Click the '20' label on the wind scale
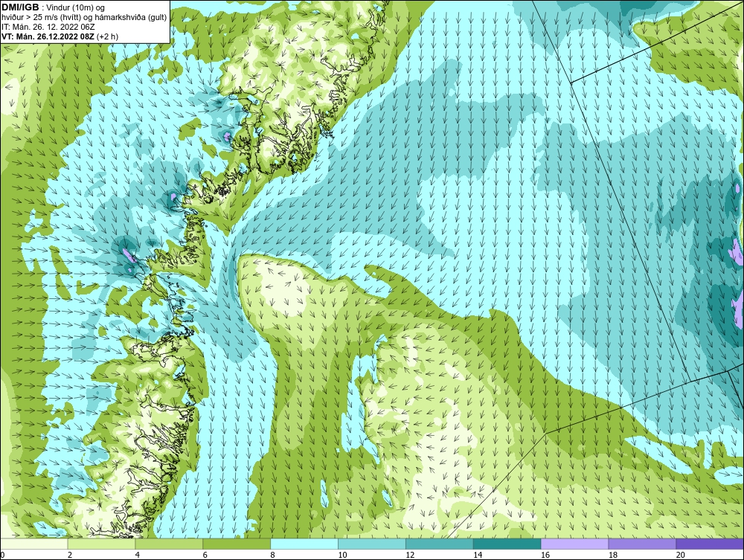Image resolution: width=744 pixels, height=560 pixels. pos(681,555)
